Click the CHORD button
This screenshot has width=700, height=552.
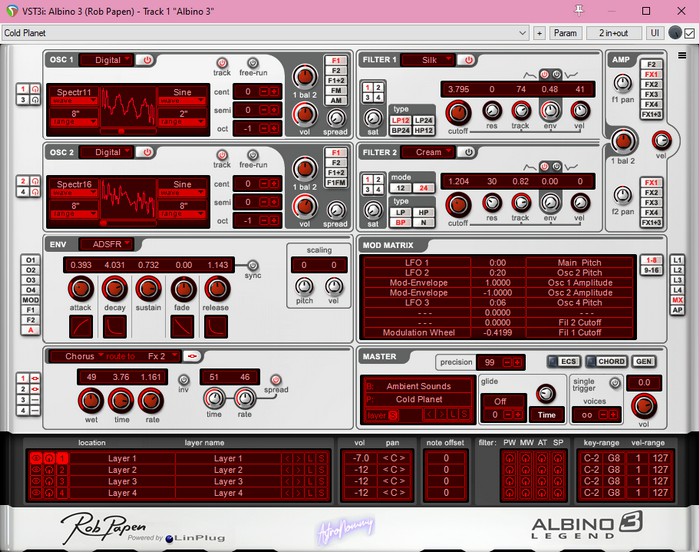point(607,361)
